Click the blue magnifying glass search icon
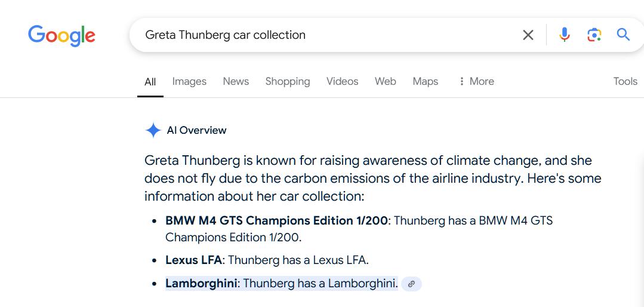The width and height of the screenshot is (644, 307). coord(623,35)
